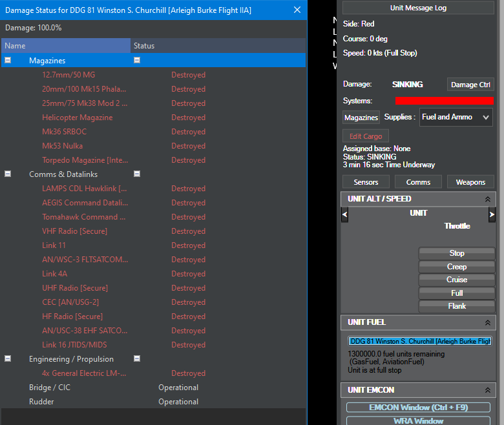Click the Magazines group header row
Screen dimensions: 504x425
pyautogui.click(x=153, y=61)
